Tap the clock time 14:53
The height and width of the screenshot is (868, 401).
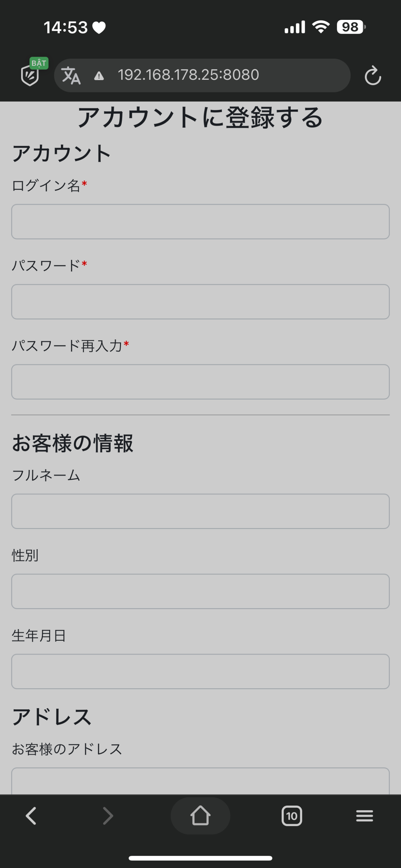pyautogui.click(x=66, y=27)
